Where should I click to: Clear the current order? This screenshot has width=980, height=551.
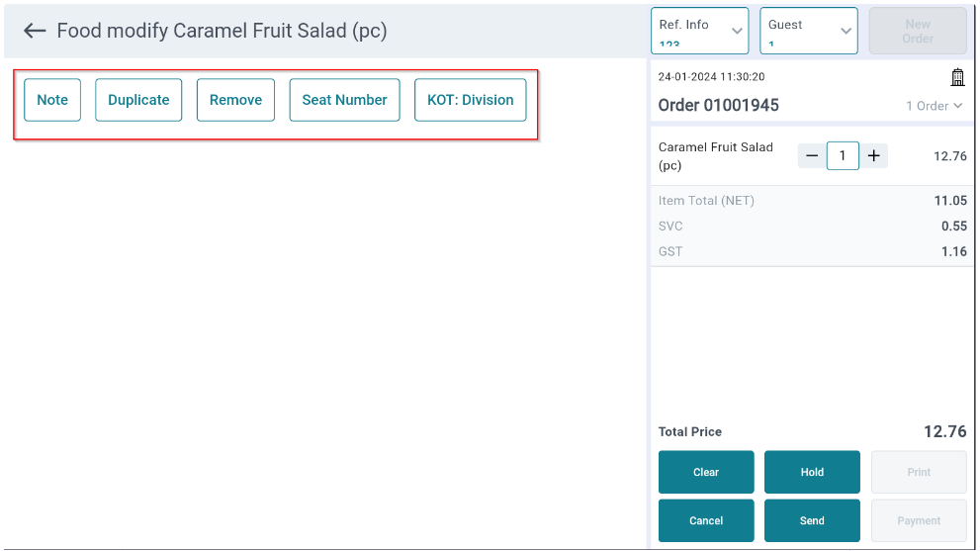click(706, 472)
